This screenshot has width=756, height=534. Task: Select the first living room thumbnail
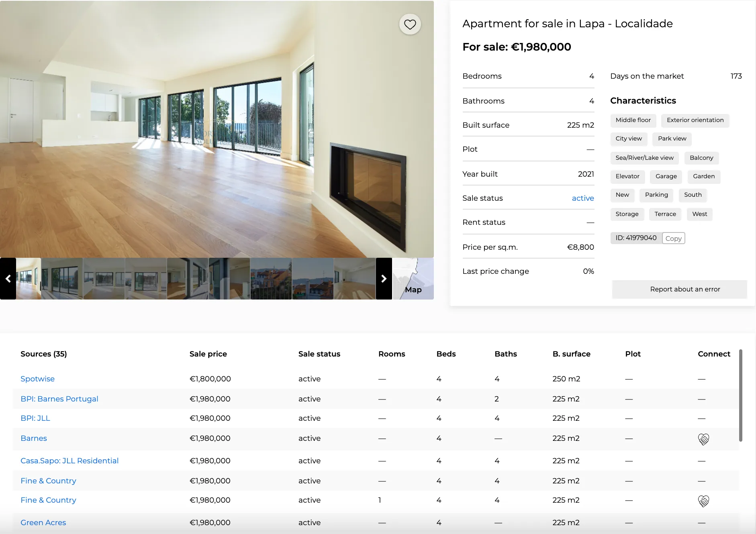click(29, 279)
